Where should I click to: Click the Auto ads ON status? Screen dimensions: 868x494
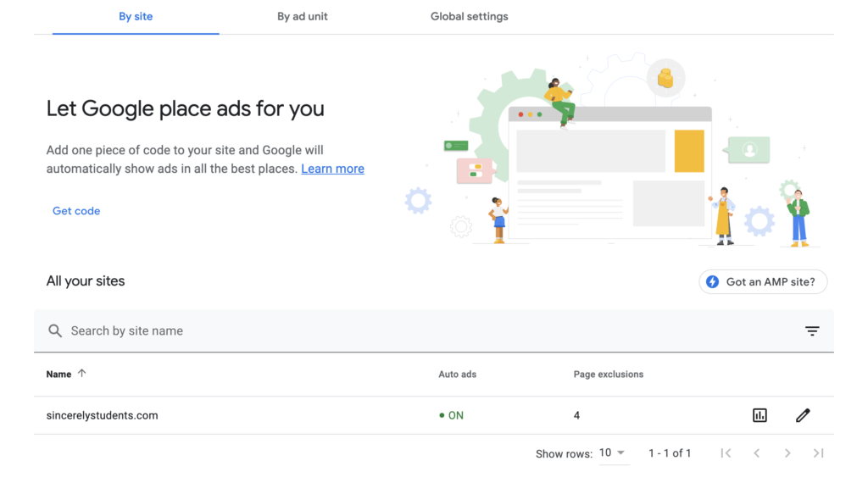click(452, 415)
